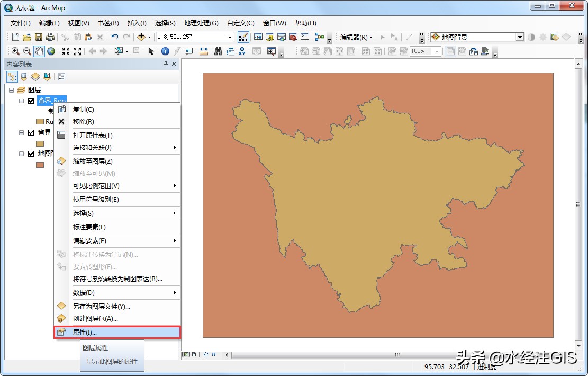Click the Ru rule swatch under 省界_Rep

click(x=40, y=122)
